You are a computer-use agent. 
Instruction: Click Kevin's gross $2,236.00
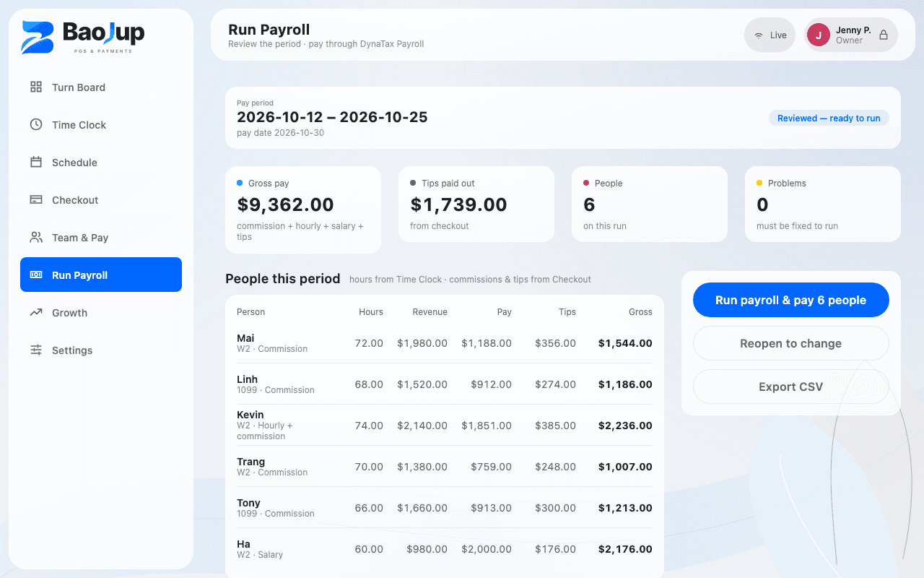click(625, 426)
